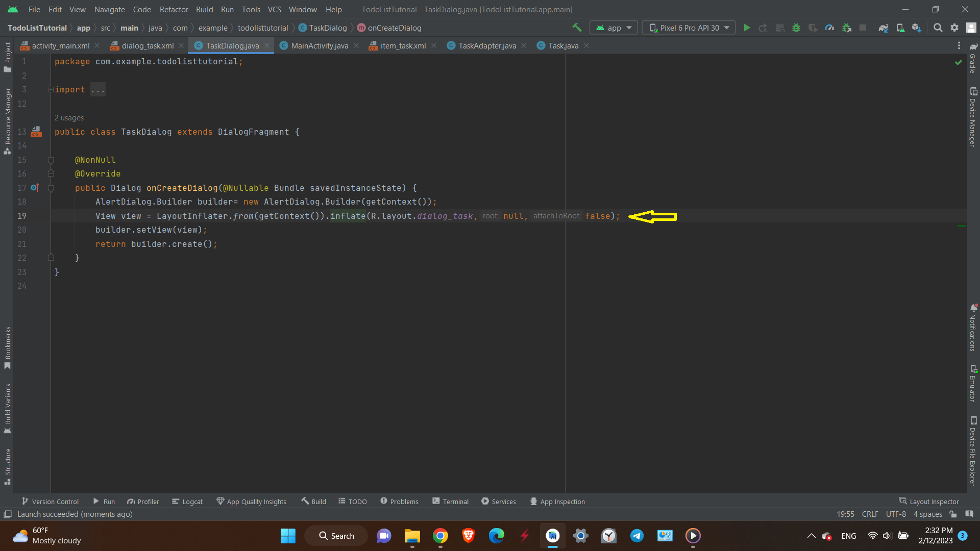Toggle Device Manager side panel
This screenshot has width=980, height=551.
click(x=973, y=117)
